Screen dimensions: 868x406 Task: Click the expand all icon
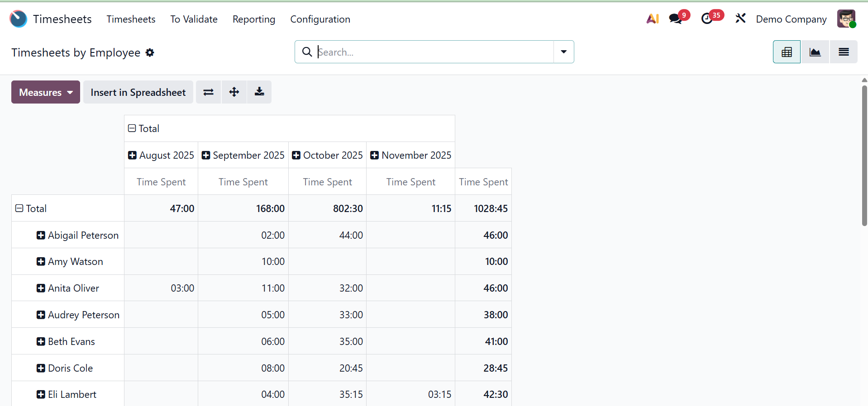[x=234, y=92]
